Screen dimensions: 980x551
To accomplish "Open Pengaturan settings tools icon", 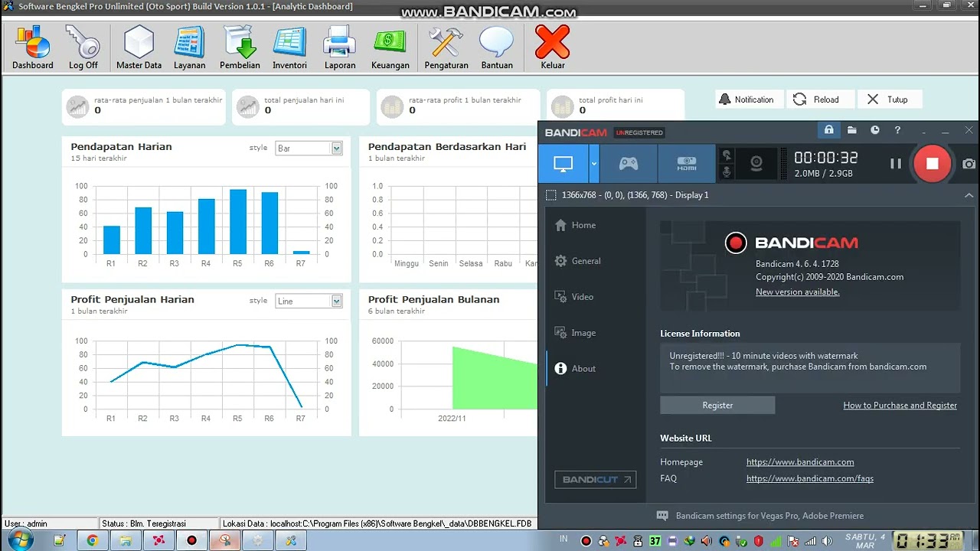I will 446,47.
